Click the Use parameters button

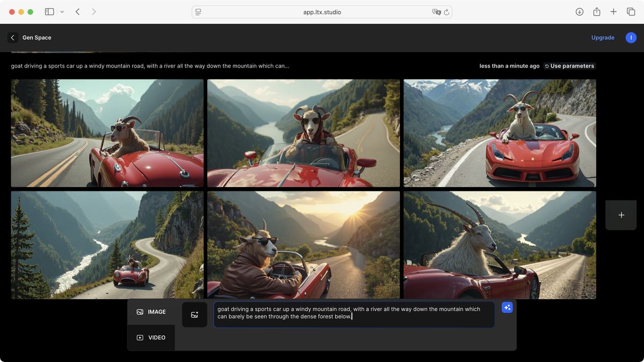[x=569, y=66]
